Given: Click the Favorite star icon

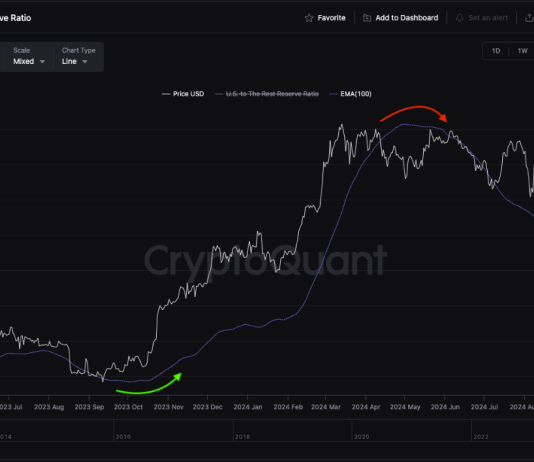Looking at the screenshot, I should point(309,18).
